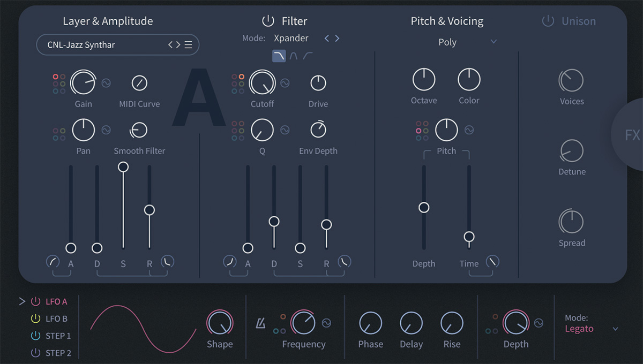Click the Cutoff knob
Image resolution: width=643 pixels, height=364 pixels.
[263, 83]
